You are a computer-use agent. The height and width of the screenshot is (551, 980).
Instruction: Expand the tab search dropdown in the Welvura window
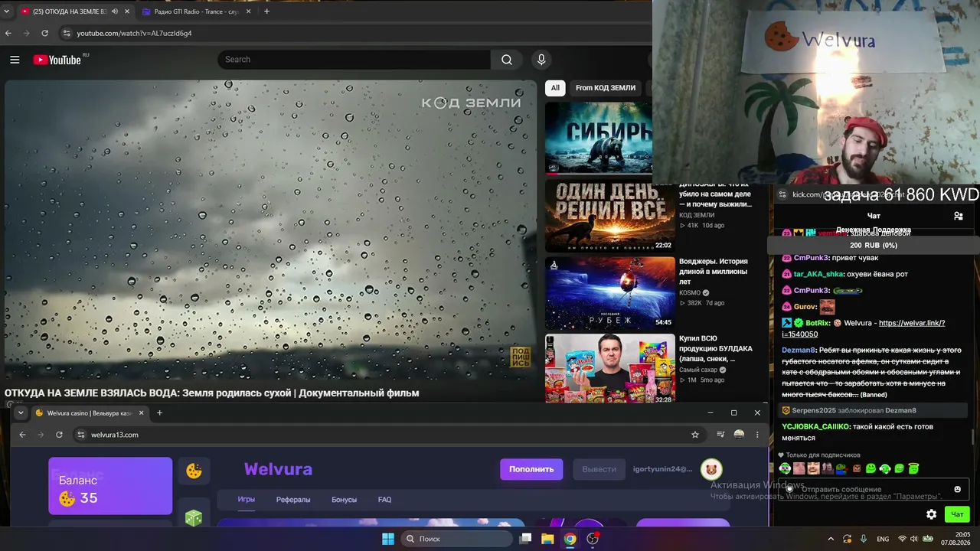coord(21,412)
